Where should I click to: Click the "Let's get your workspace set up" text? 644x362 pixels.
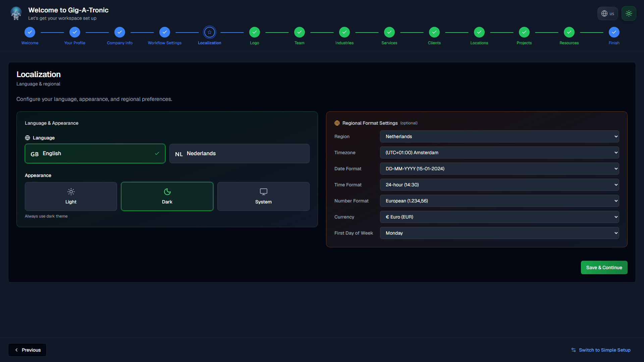[62, 18]
